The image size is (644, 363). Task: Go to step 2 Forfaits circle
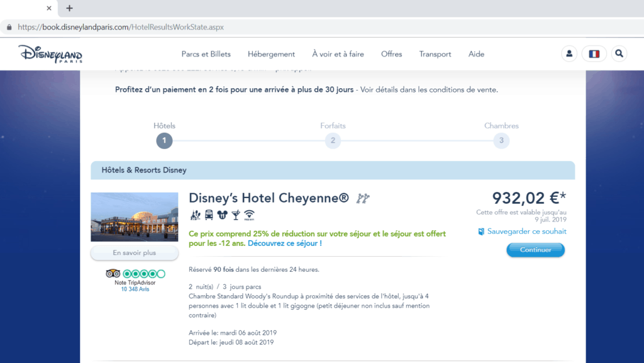[333, 140]
